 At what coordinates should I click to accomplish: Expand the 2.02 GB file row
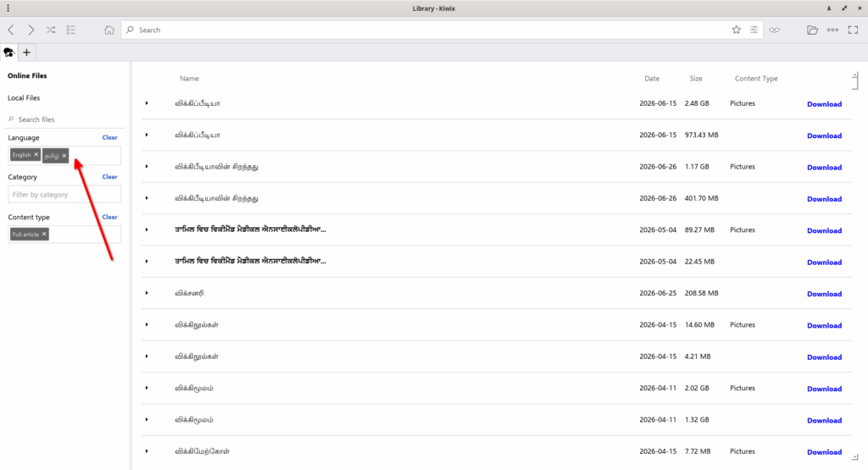click(147, 388)
